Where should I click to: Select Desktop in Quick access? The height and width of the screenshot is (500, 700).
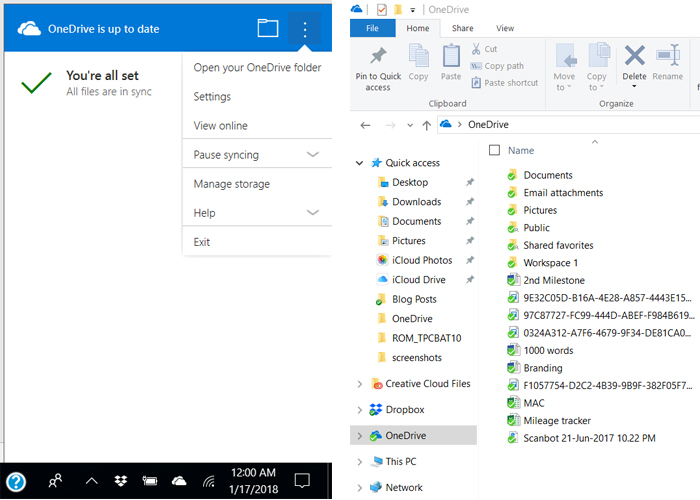point(410,182)
